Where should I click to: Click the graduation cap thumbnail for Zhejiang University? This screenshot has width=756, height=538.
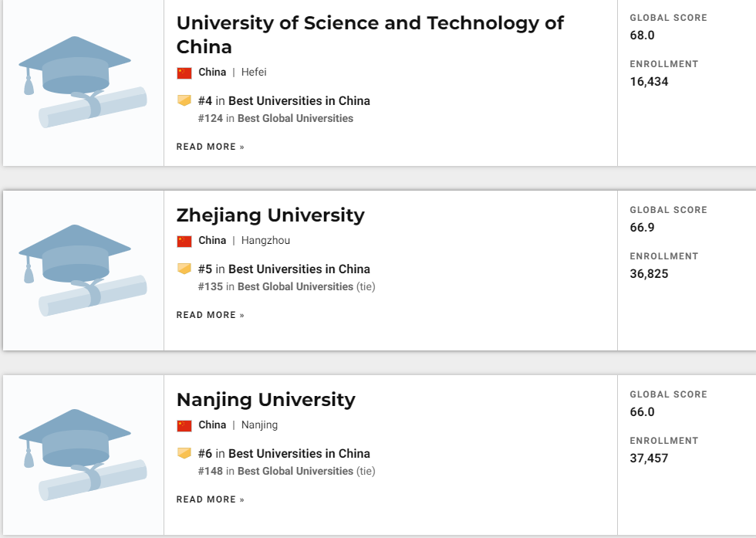[x=83, y=270]
